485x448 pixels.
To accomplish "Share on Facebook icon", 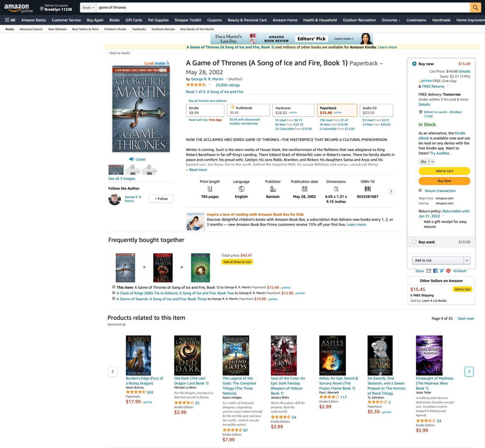I will click(435, 271).
